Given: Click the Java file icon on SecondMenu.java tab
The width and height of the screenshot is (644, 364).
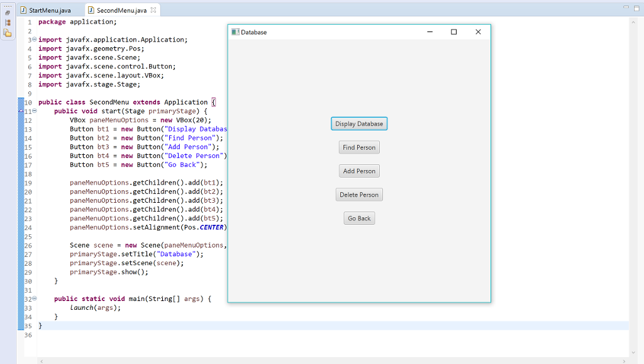Looking at the screenshot, I should click(x=91, y=9).
